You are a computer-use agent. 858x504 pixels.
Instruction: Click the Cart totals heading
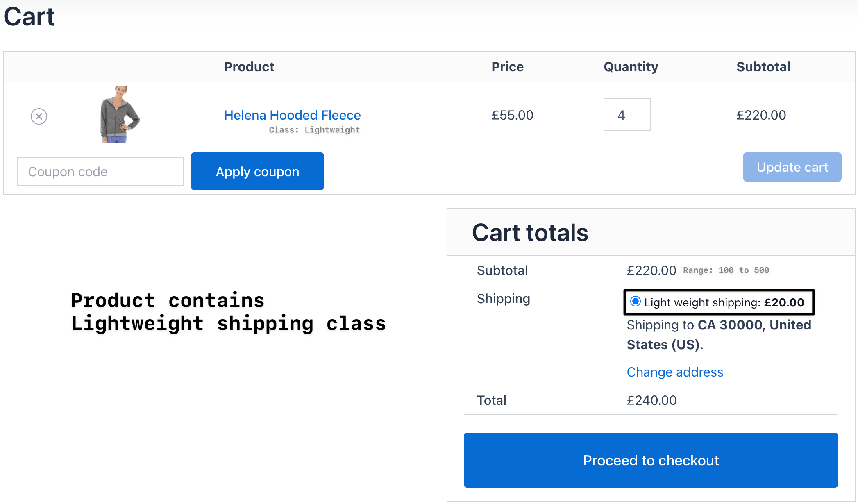(x=530, y=233)
